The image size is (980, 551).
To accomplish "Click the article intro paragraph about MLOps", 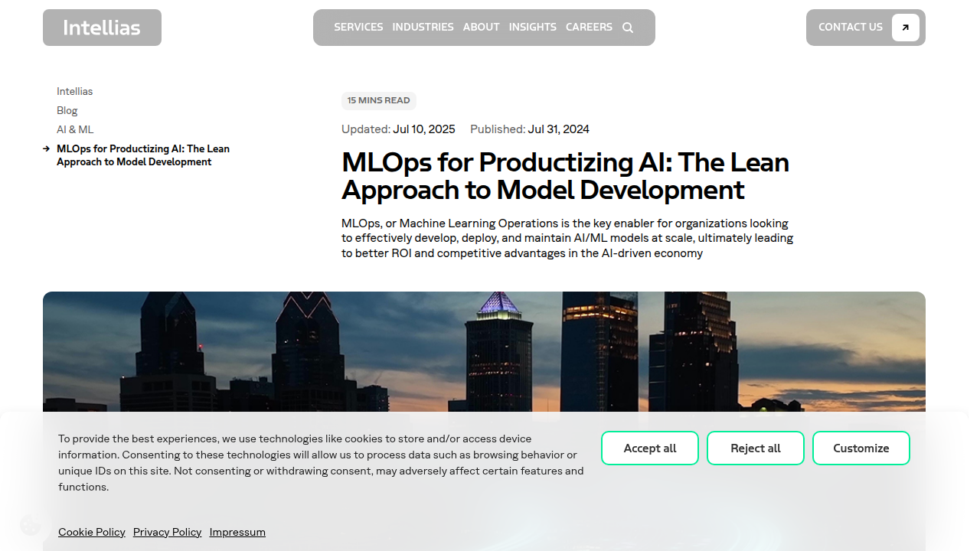I will click(567, 238).
